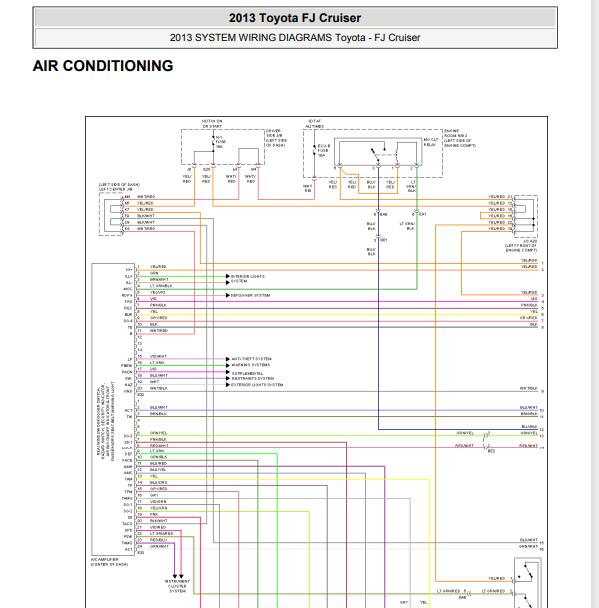The image size is (599, 608).
Task: Click the 'EXTERIOR LIGHTS SYSTEM' reference label
Action: pos(257,385)
